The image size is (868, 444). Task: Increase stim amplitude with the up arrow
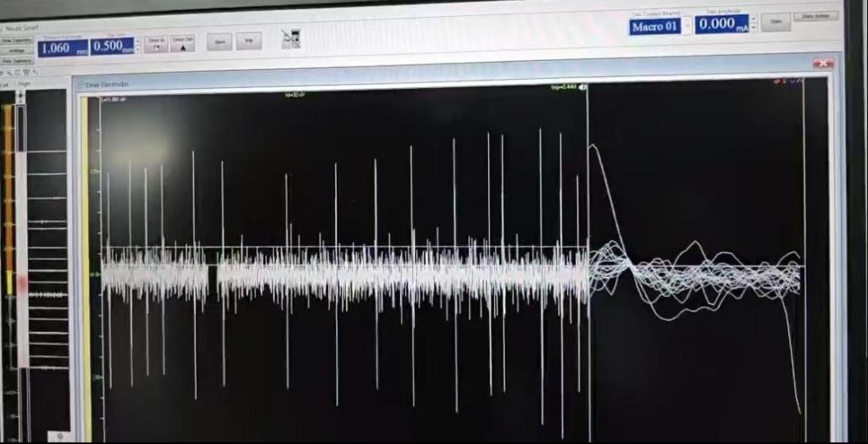(752, 19)
